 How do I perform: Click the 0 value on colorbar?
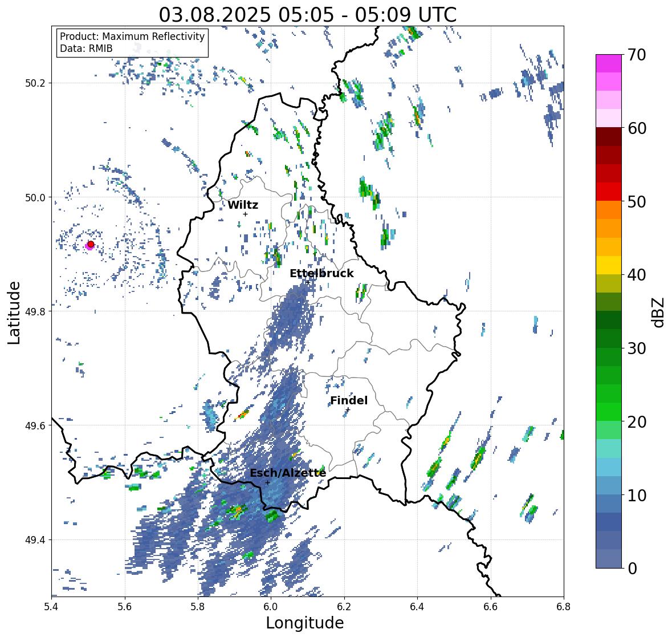coord(632,569)
